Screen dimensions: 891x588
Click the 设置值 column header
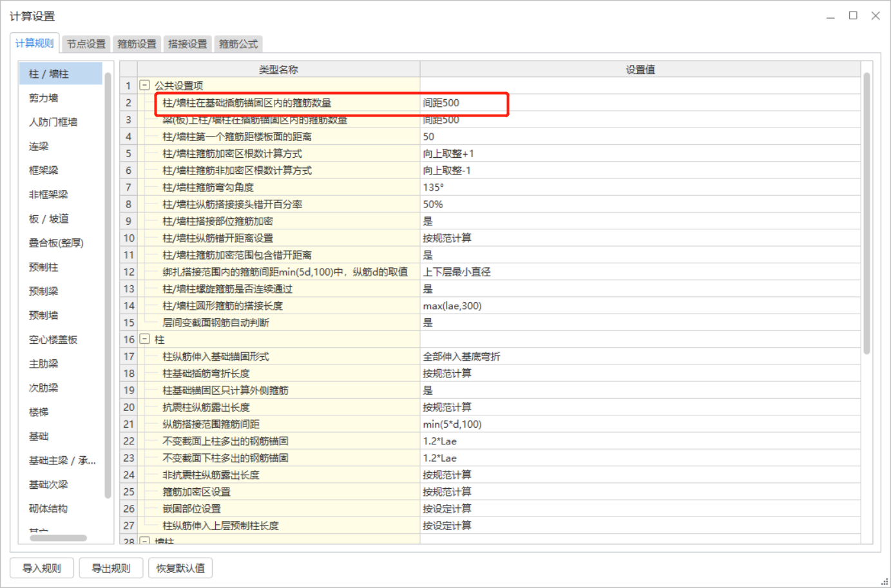click(640, 70)
